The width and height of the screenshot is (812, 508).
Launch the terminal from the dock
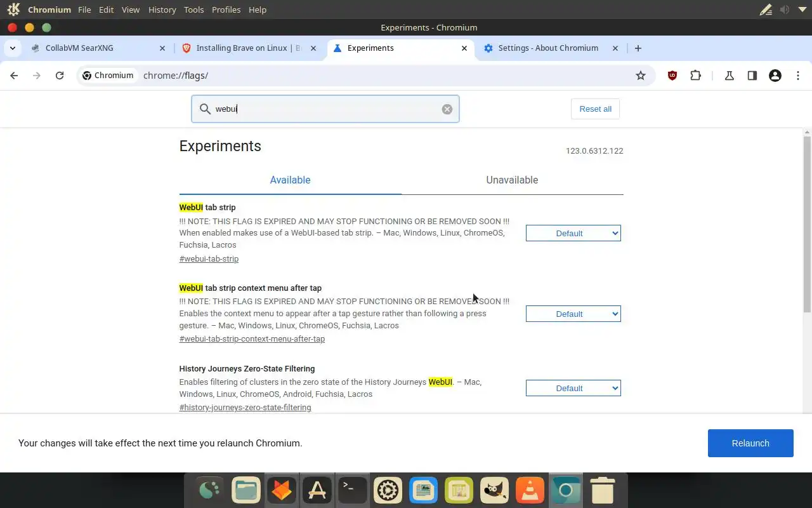[352, 490]
